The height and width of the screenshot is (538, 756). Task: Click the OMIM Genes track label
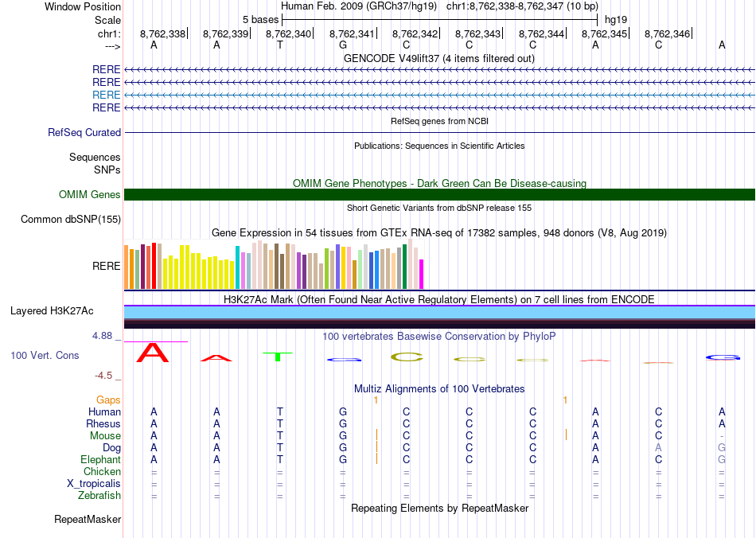(x=90, y=194)
